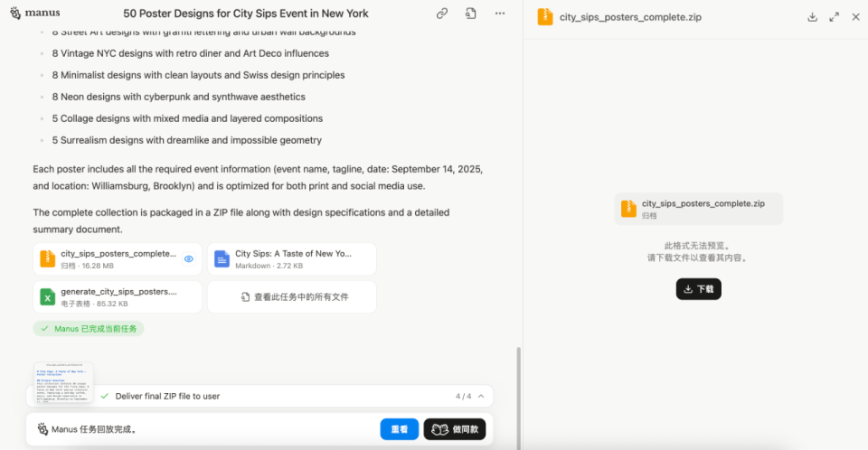Image resolution: width=868 pixels, height=450 pixels.
Task: Download the zip using the top-right download icon
Action: click(x=812, y=17)
